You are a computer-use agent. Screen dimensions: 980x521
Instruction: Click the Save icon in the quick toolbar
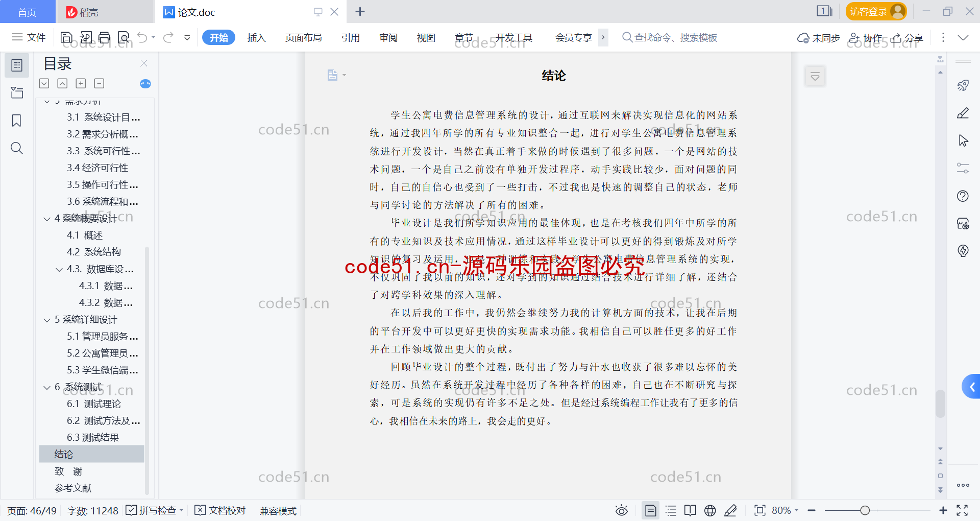click(x=66, y=37)
